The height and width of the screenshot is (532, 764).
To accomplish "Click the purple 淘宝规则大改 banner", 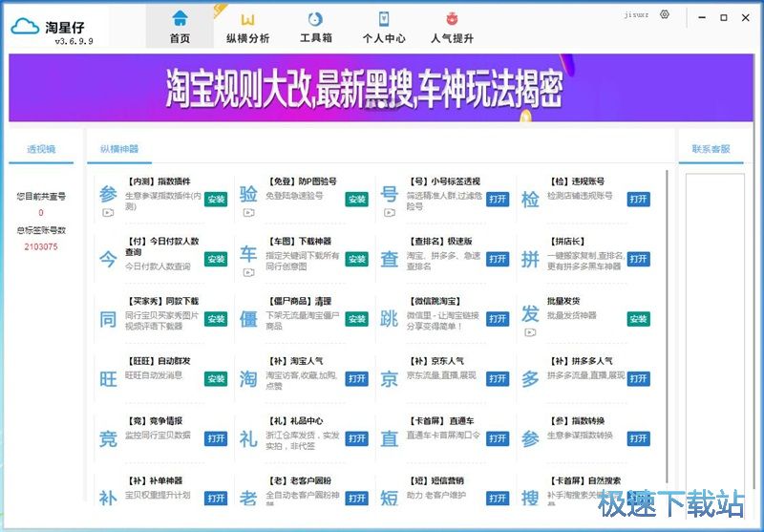I will 381,88.
